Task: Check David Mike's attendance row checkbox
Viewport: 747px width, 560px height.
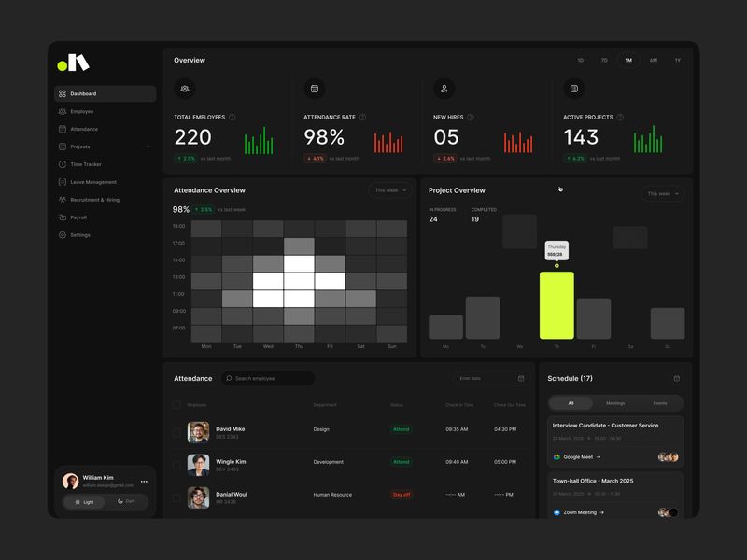Action: (x=177, y=429)
